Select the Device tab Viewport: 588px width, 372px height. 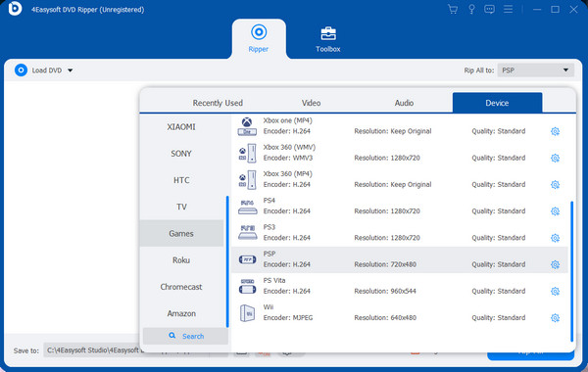click(x=497, y=103)
